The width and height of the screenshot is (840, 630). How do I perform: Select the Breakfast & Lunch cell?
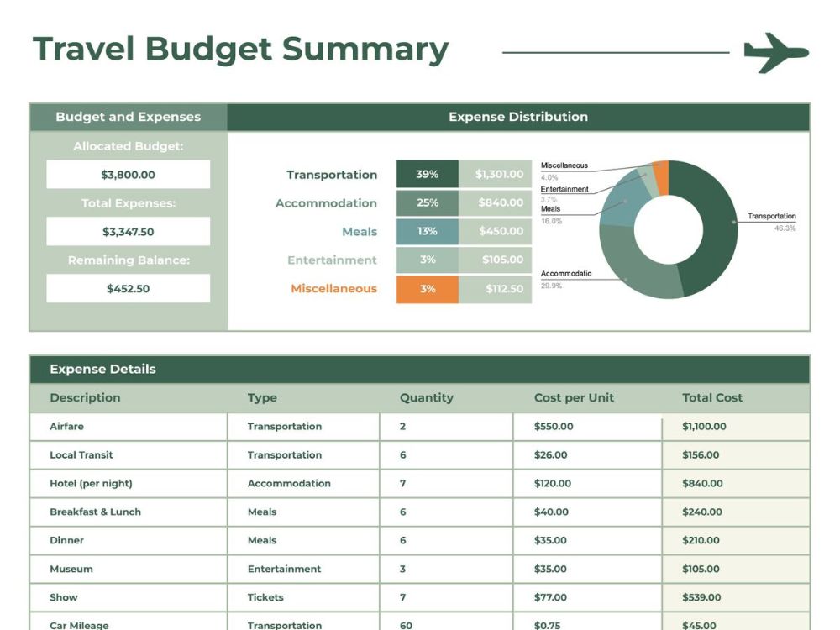(129, 512)
